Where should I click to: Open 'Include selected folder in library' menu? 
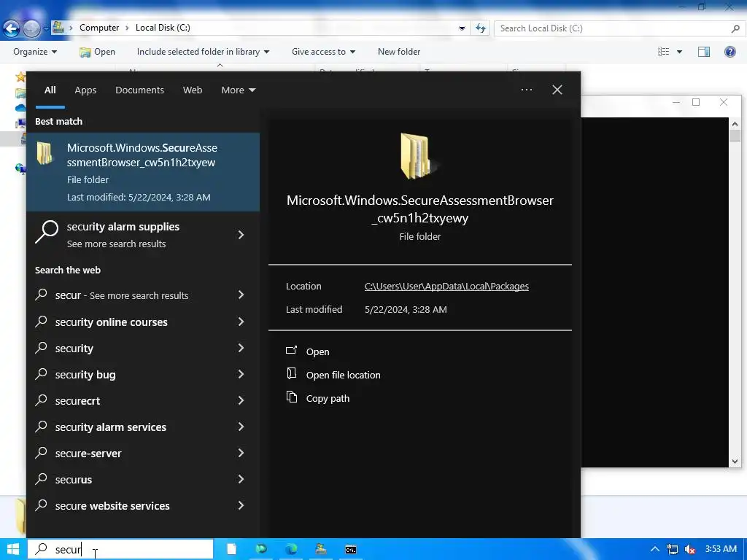coord(203,52)
